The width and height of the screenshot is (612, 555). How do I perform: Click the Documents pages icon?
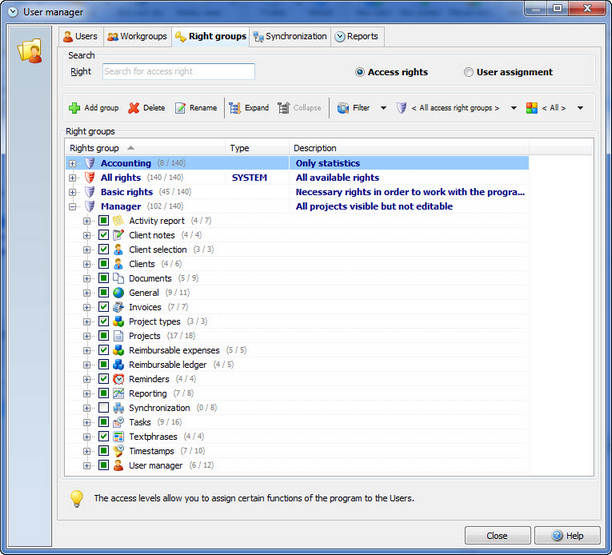click(118, 278)
